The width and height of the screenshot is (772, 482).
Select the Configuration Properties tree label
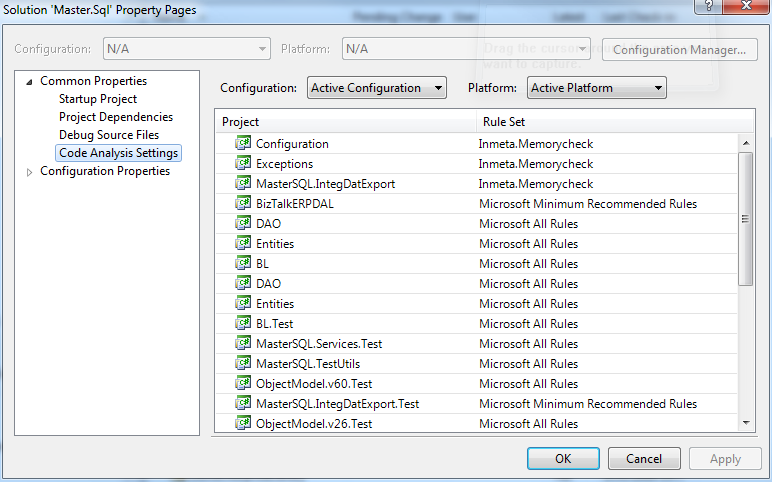coord(105,171)
